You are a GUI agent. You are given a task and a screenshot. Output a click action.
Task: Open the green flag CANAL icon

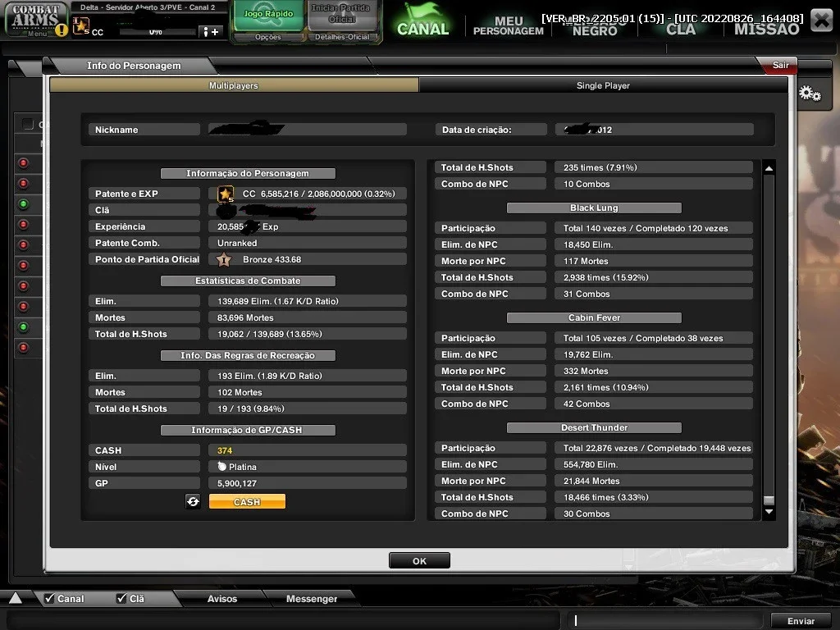[x=422, y=20]
